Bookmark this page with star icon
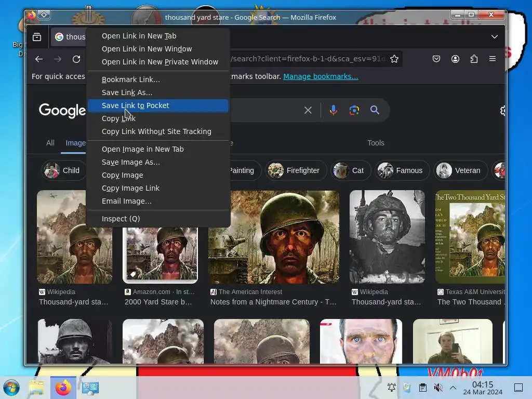This screenshot has height=399, width=532. [394, 59]
